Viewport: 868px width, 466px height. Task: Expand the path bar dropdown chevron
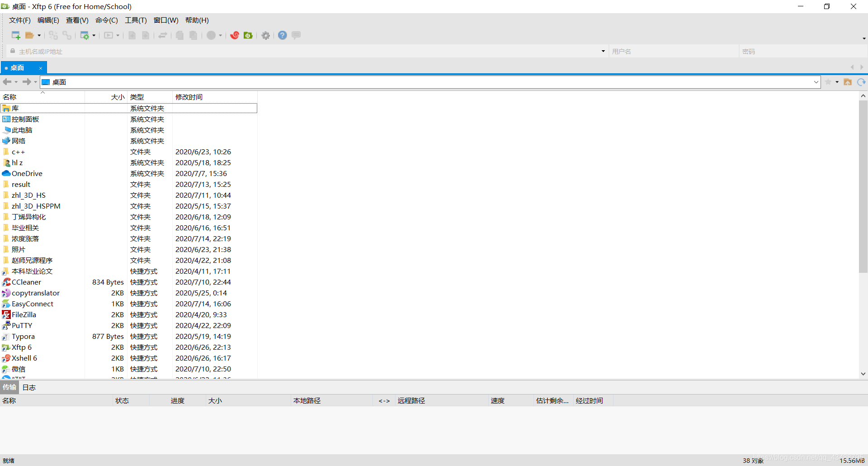tap(816, 82)
